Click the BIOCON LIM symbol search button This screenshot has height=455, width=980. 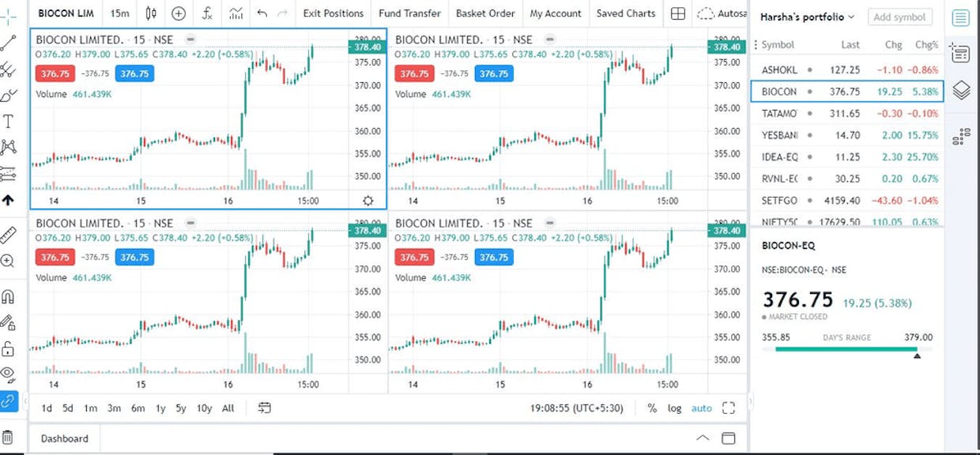click(x=66, y=13)
